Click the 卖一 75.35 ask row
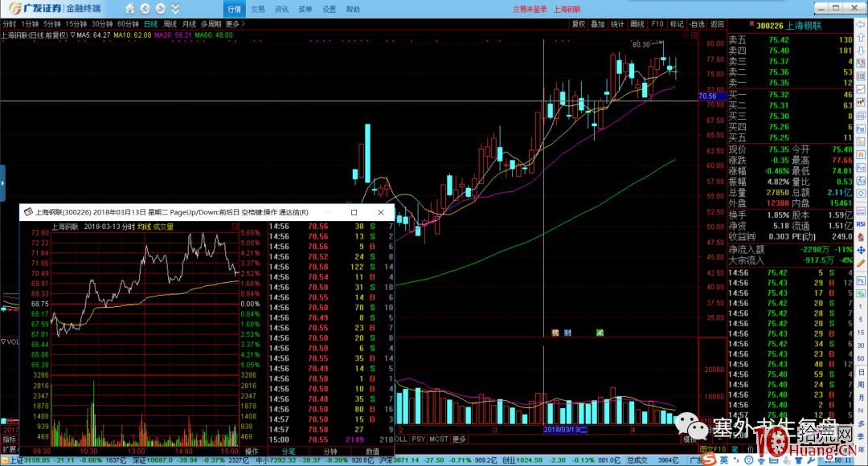Screen dimensions: 868x466 [790, 83]
